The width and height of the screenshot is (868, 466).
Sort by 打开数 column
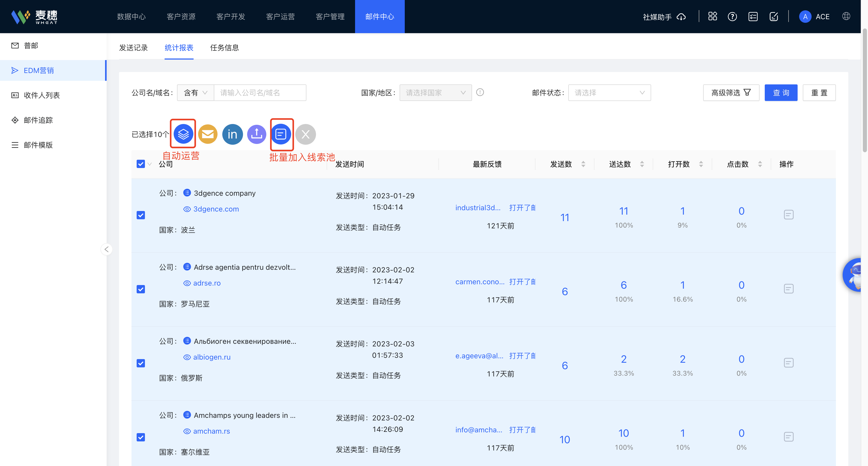tap(701, 164)
